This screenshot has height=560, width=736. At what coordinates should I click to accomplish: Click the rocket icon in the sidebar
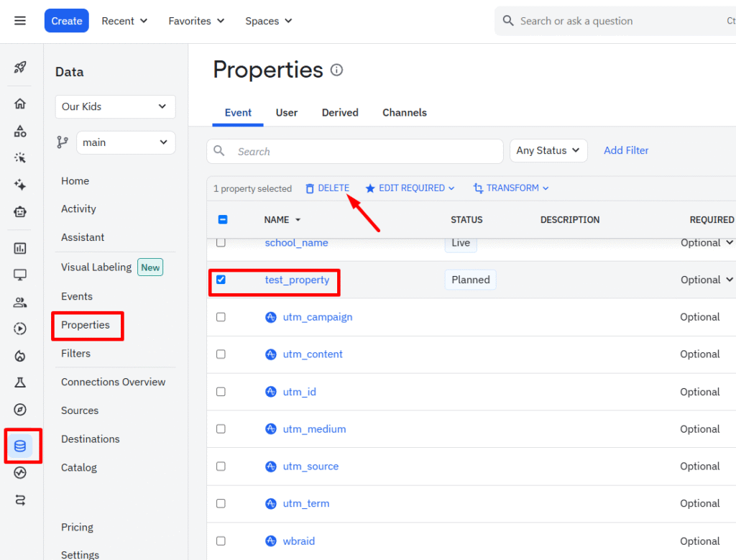point(20,68)
